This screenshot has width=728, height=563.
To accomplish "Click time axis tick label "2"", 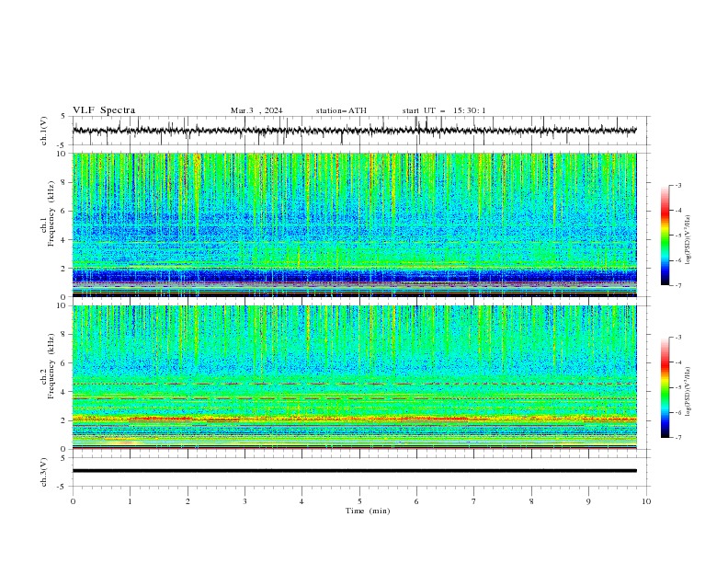I will (x=188, y=501).
